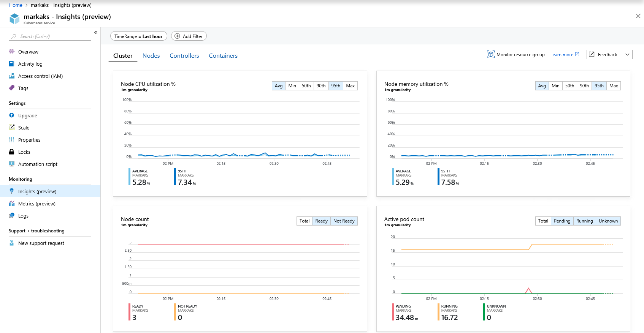
Task: Toggle Avg on Node CPU utilization chart
Action: [x=279, y=86]
